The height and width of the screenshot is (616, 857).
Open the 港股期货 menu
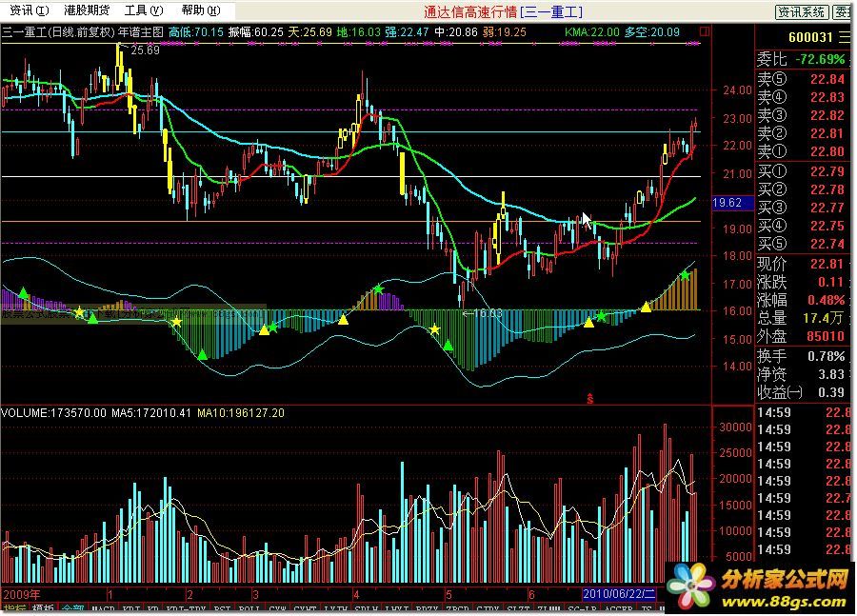(x=87, y=10)
